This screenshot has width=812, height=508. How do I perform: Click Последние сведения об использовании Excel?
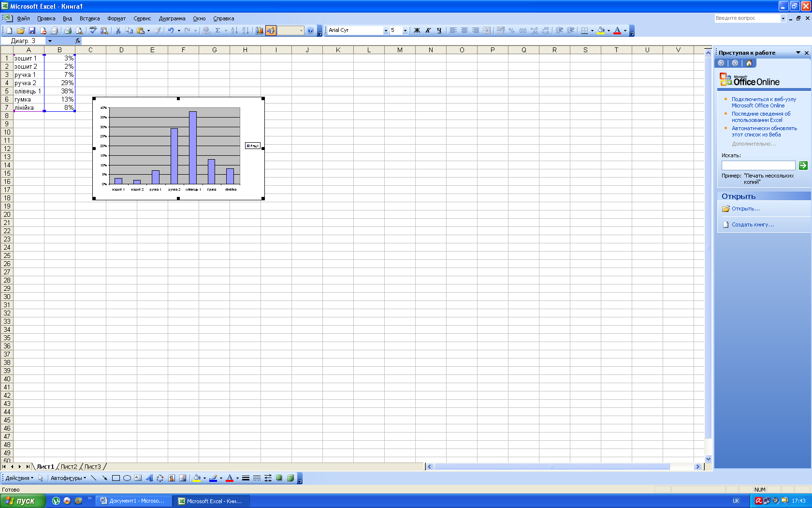coord(761,117)
